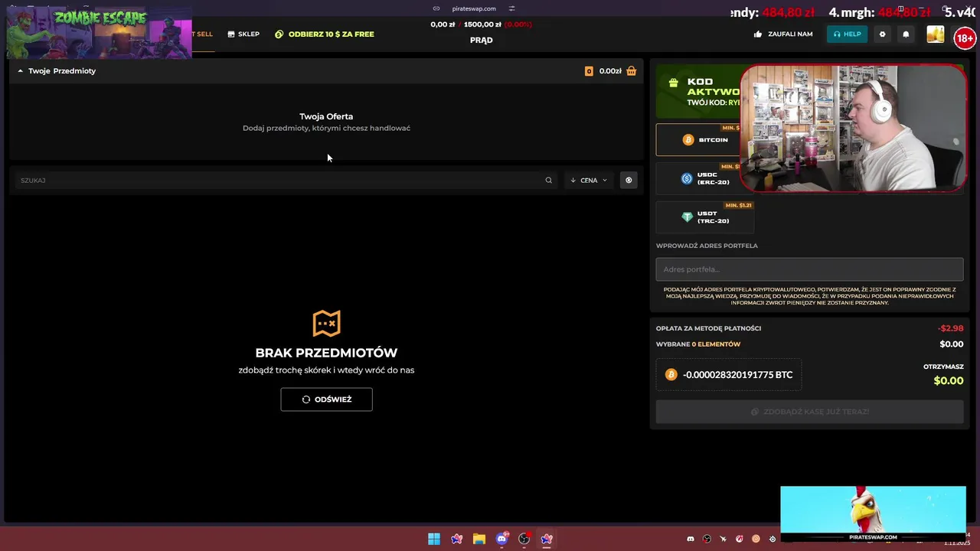Click the Bitcoin coin icon in BITCOIN option
The image size is (980, 551).
point(688,140)
